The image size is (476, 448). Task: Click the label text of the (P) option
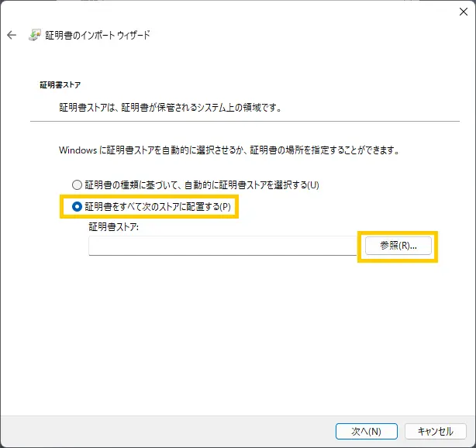157,207
